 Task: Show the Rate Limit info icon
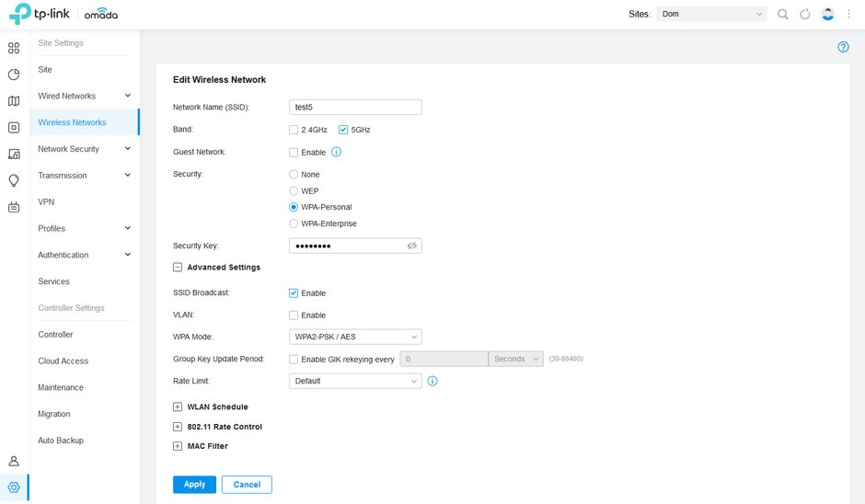(x=432, y=381)
